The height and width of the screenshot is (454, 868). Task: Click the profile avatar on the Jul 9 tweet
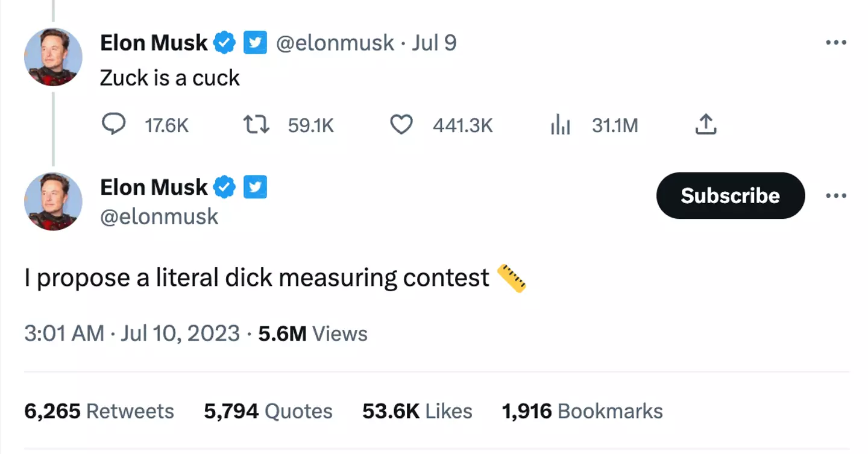point(53,57)
